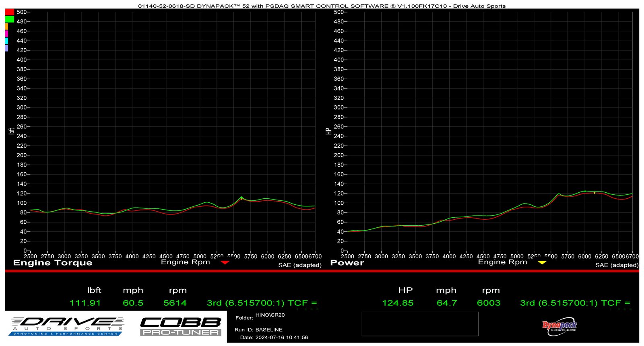
Task: Click the date value 2024-07-16 10:41:56
Action: click(282, 338)
